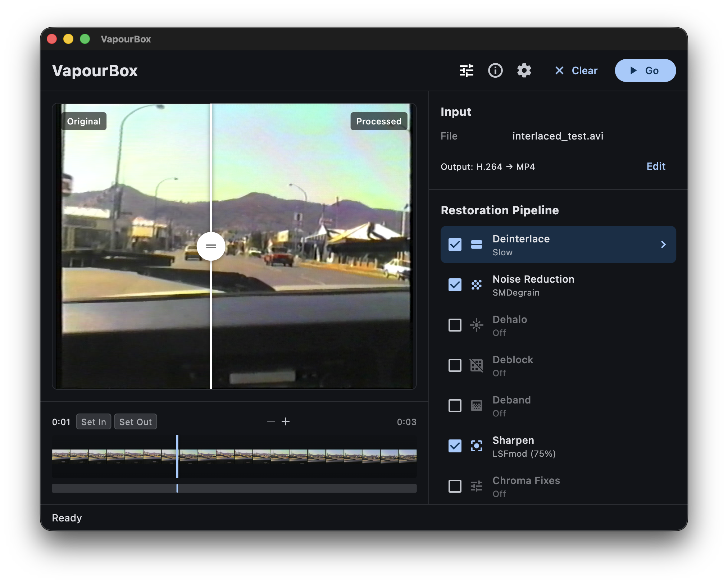Click the minus zoom-out timeline icon
This screenshot has height=584, width=728.
(271, 421)
